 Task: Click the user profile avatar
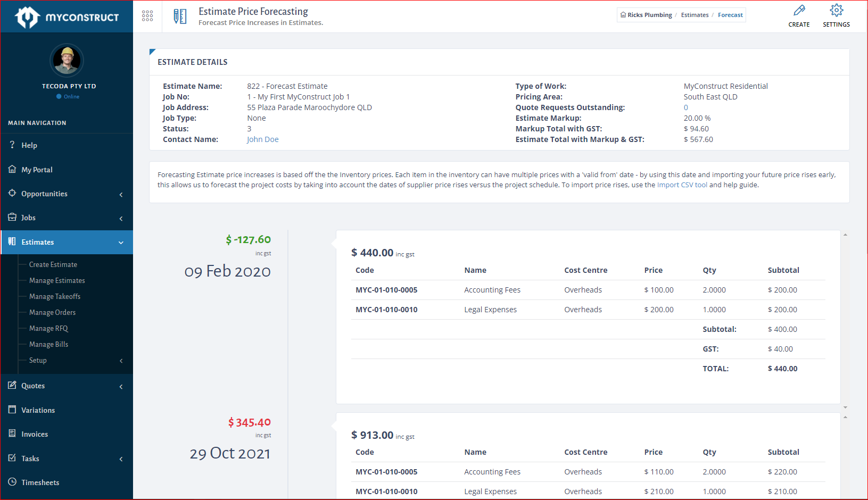(x=67, y=60)
